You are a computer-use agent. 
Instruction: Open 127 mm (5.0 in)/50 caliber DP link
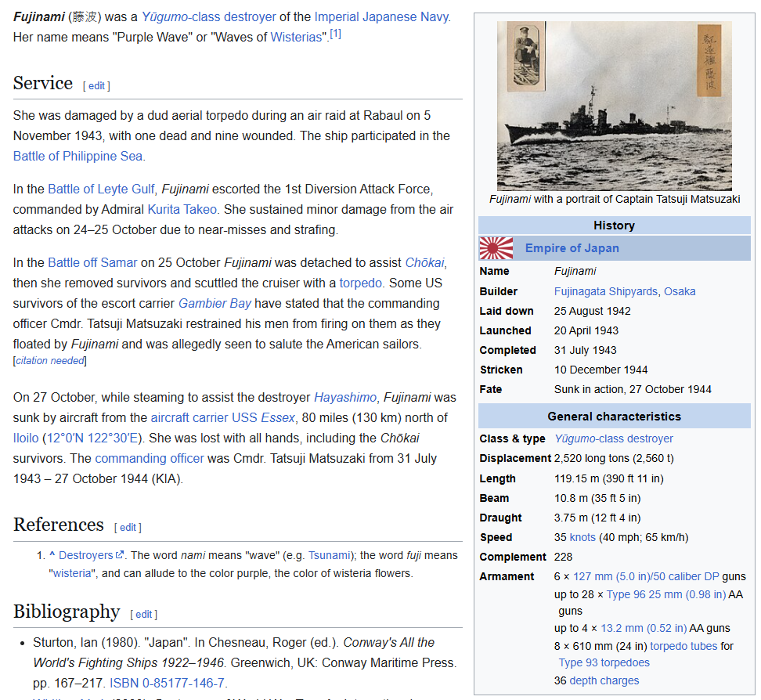646,577
